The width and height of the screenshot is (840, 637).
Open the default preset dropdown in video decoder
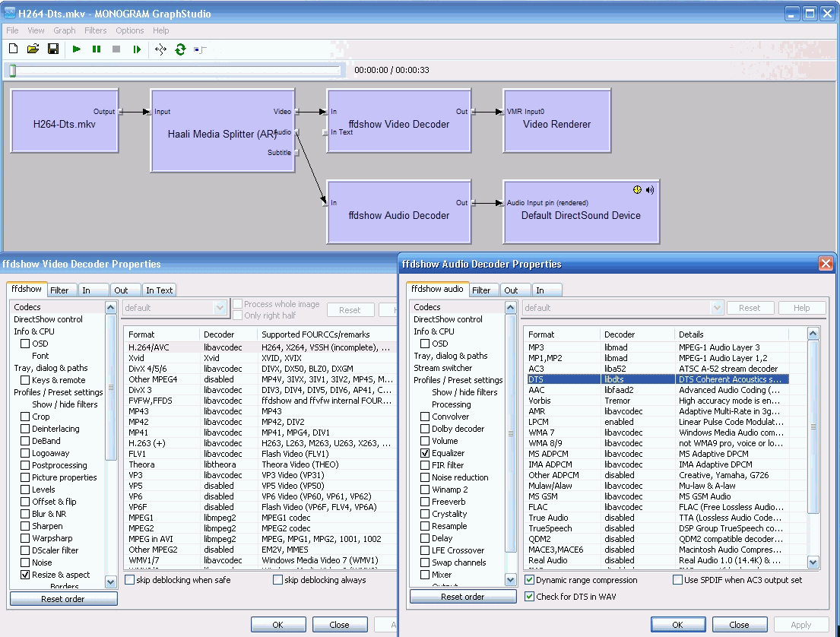tap(220, 308)
